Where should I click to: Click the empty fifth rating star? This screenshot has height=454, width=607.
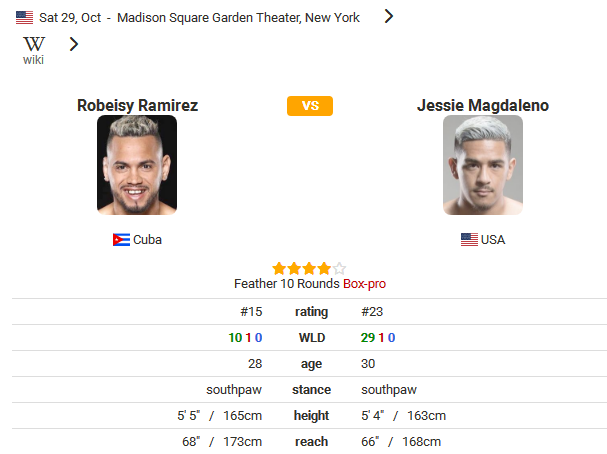tap(339, 268)
